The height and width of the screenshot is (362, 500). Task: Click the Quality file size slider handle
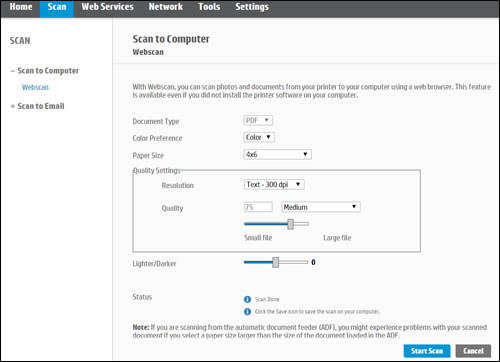pyautogui.click(x=291, y=224)
